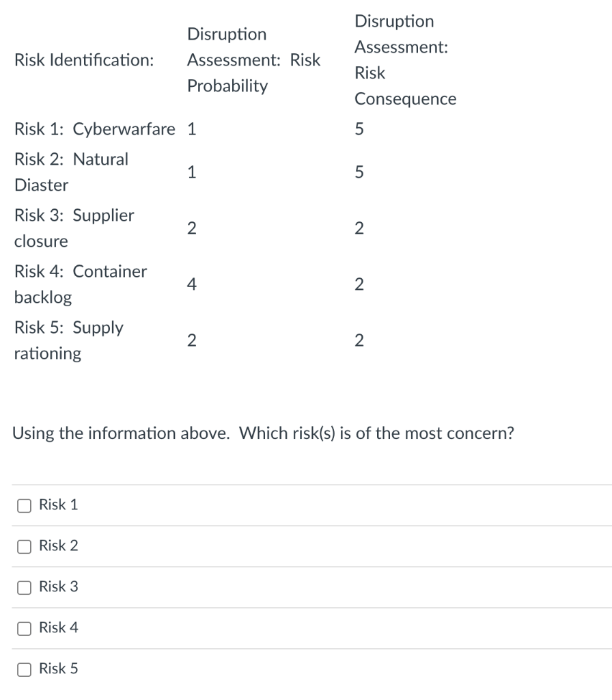The height and width of the screenshot is (700, 612).
Task: Select the Risk 3 answer option label
Action: [x=59, y=587]
